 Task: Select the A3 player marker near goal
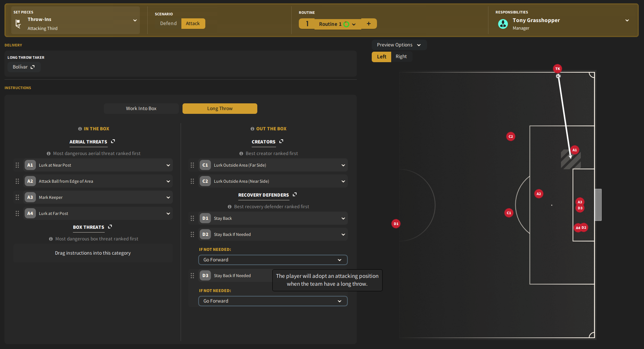click(x=580, y=202)
